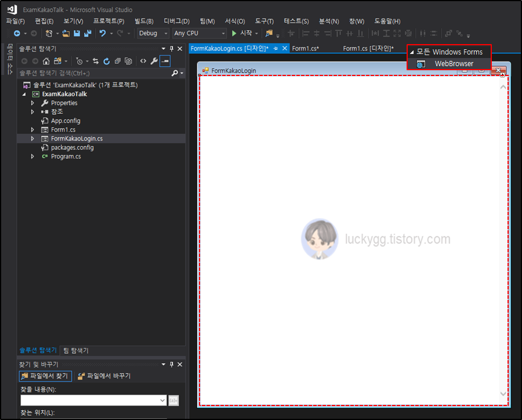Expand the Form1.cs tree node
This screenshot has width=522, height=420.
pos(32,129)
